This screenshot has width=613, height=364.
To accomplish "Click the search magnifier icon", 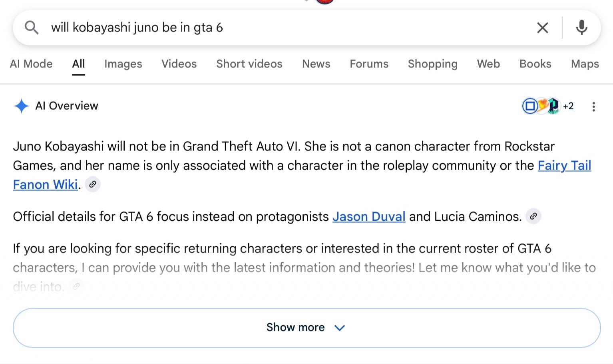I will click(32, 28).
